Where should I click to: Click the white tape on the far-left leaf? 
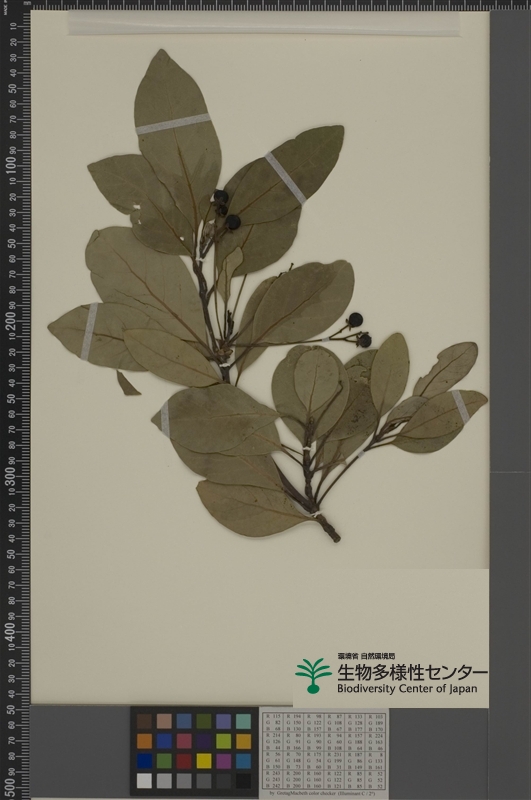coord(89,332)
